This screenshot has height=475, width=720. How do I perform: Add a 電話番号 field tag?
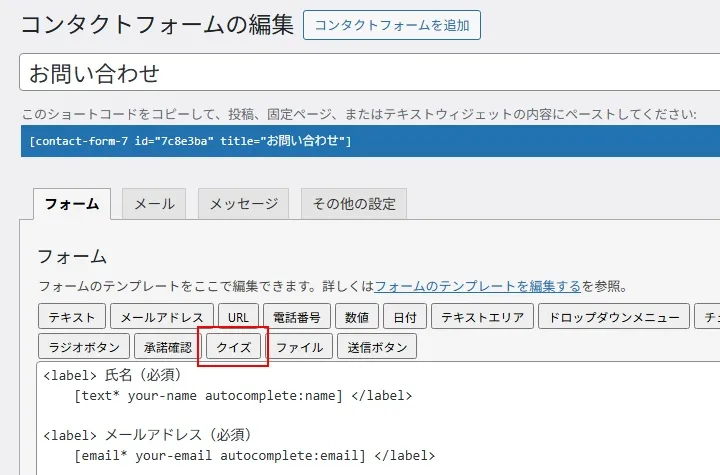click(x=297, y=317)
